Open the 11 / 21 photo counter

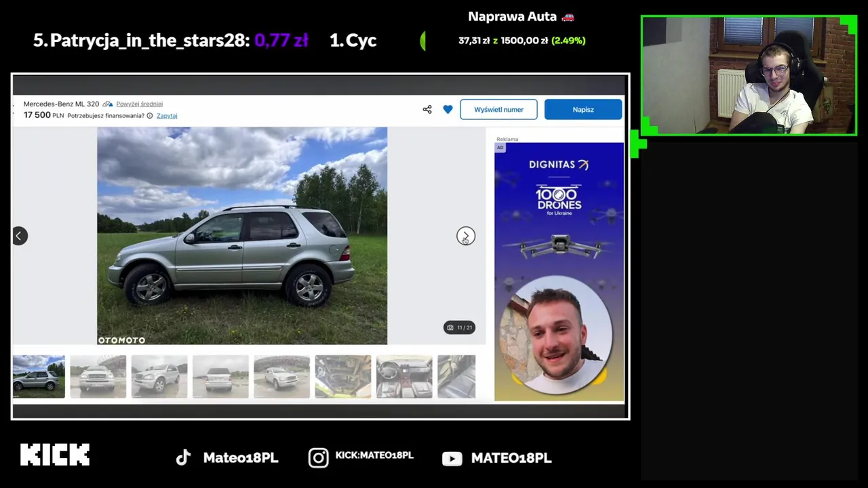pos(460,327)
